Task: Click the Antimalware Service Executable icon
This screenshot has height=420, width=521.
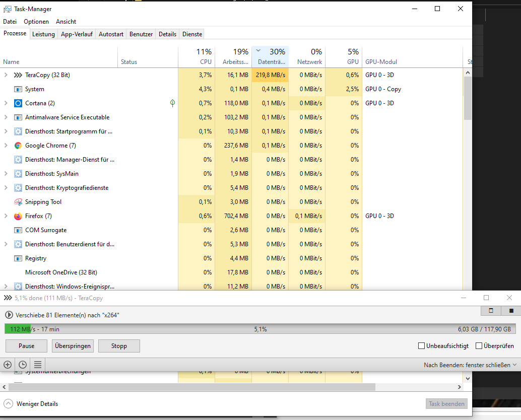Action: pyautogui.click(x=18, y=117)
